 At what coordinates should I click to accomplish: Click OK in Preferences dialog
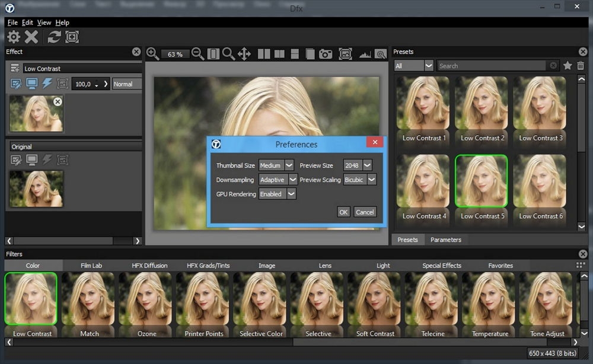(343, 212)
